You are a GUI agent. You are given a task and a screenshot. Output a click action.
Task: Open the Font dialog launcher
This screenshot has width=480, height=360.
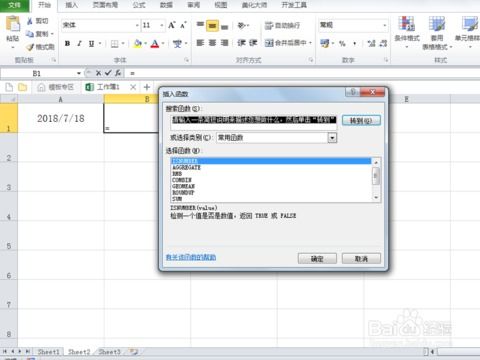[x=186, y=60]
